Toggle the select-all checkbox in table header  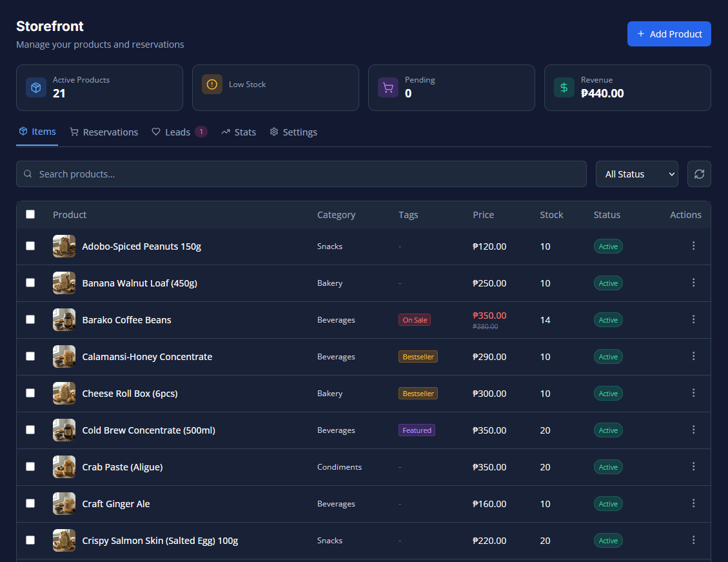tap(30, 214)
